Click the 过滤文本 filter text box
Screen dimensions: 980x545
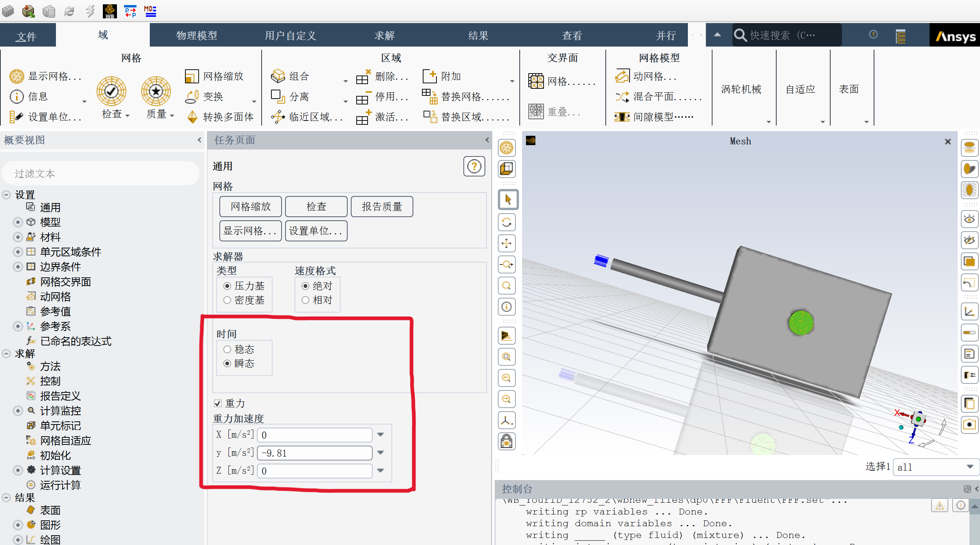pos(101,174)
